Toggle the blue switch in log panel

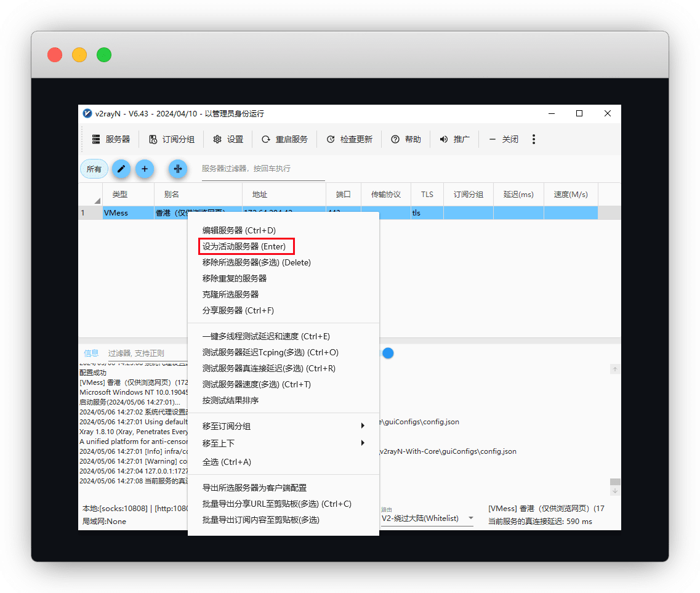pyautogui.click(x=387, y=353)
